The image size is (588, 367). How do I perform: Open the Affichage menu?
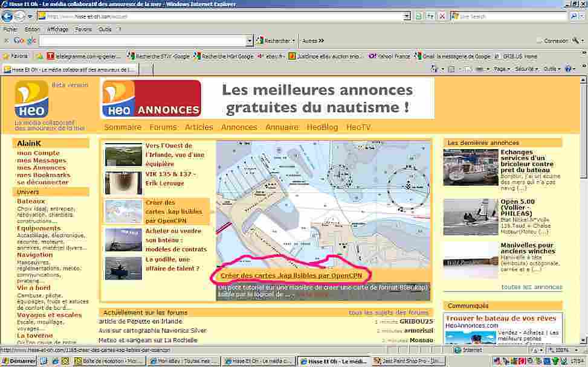(57, 29)
